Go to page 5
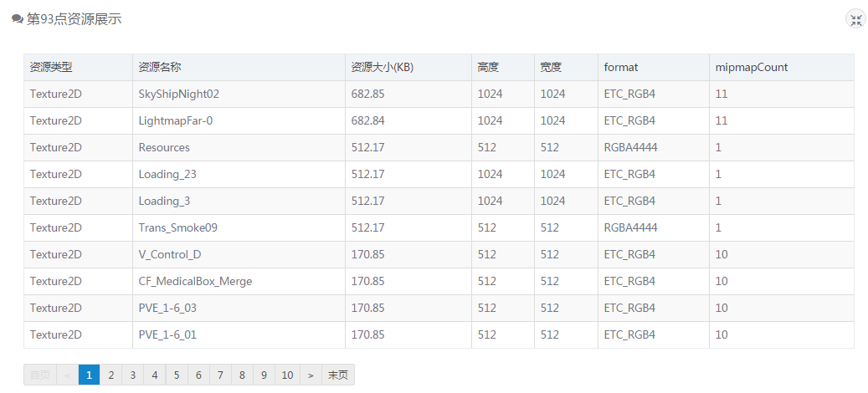 click(177, 375)
